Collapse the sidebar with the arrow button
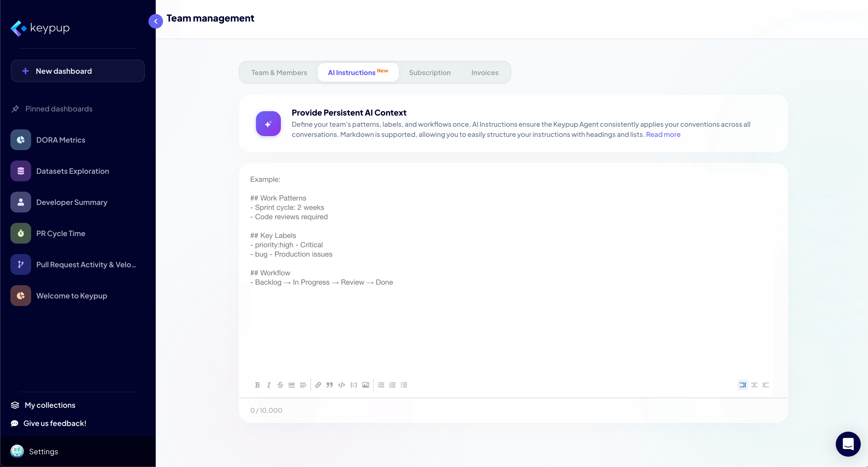Image resolution: width=868 pixels, height=467 pixels. click(x=156, y=21)
